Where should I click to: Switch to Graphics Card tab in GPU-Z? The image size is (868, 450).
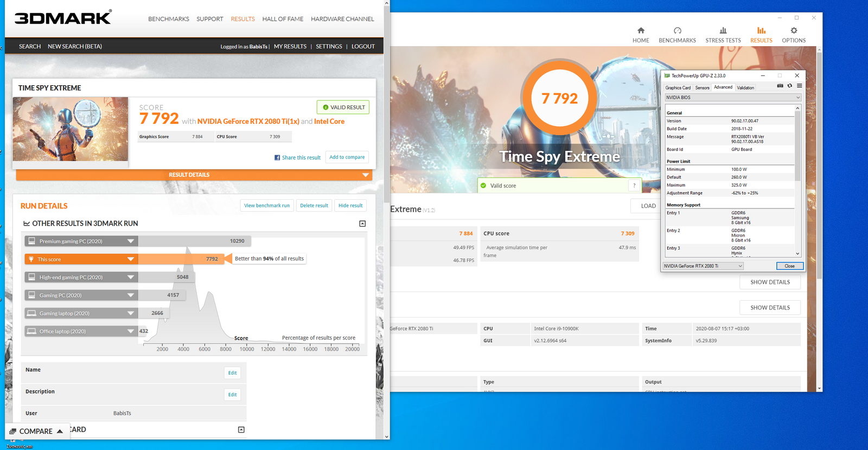click(x=678, y=87)
